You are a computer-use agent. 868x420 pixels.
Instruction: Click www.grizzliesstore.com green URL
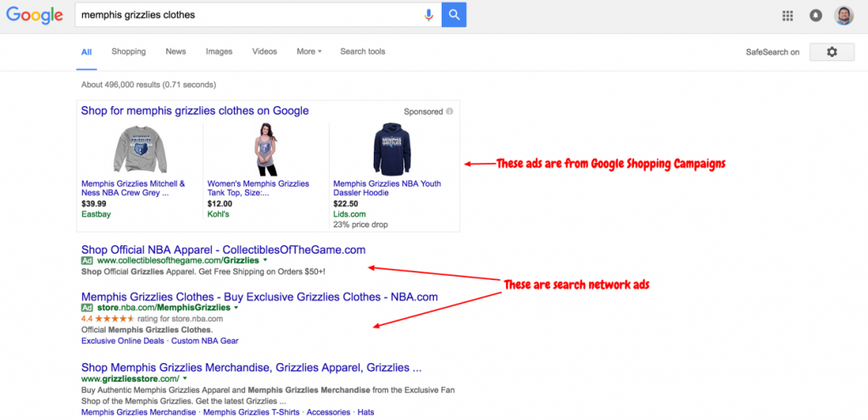(130, 379)
